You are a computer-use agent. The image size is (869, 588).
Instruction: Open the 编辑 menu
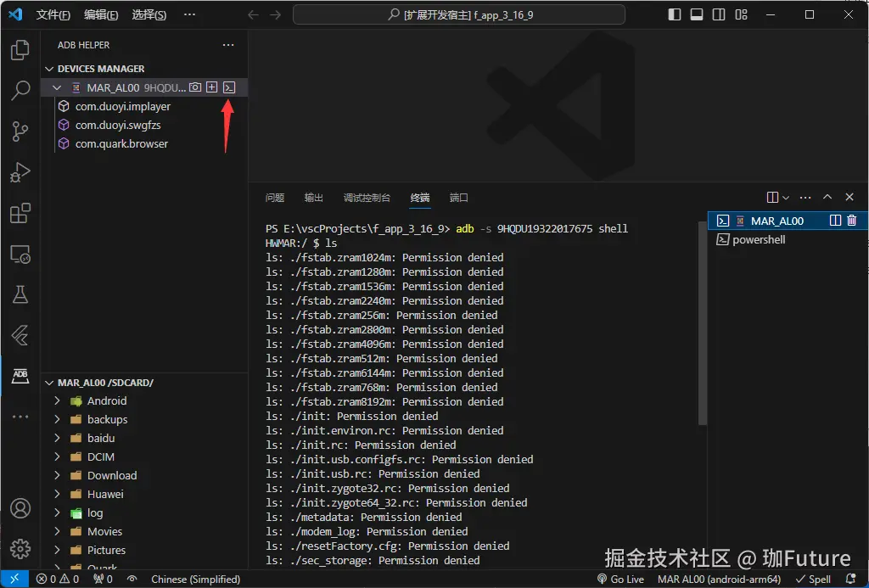tap(99, 14)
